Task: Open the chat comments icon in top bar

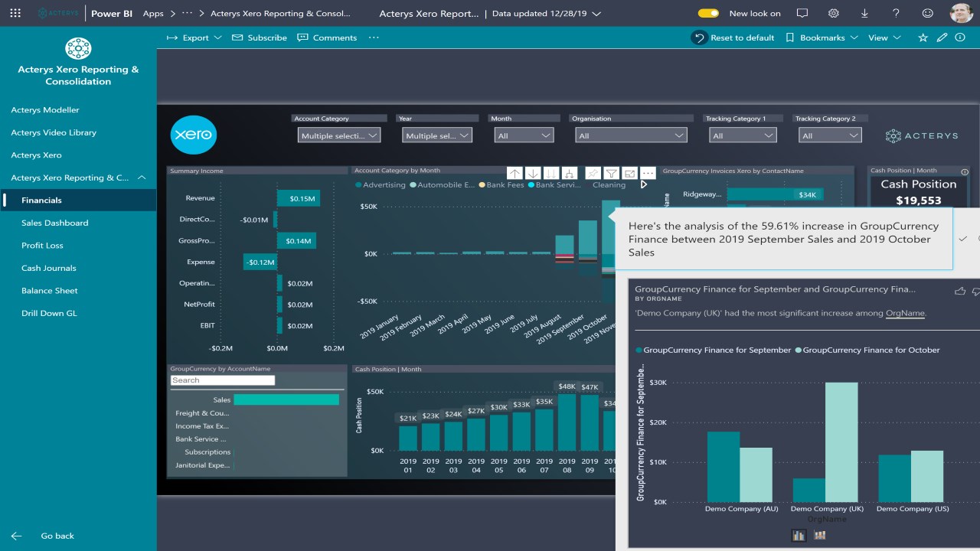Action: point(802,13)
